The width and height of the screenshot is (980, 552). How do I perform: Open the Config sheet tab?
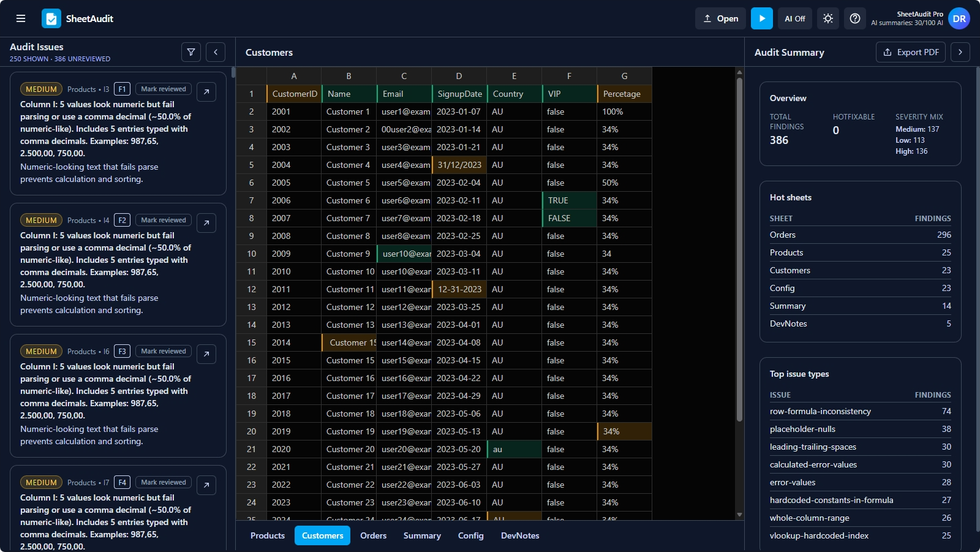[x=470, y=535]
